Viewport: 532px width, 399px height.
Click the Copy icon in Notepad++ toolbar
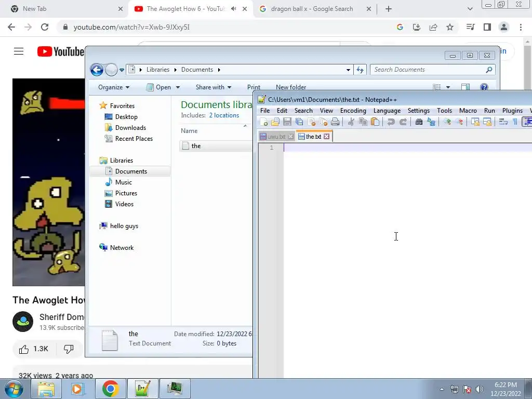click(363, 122)
